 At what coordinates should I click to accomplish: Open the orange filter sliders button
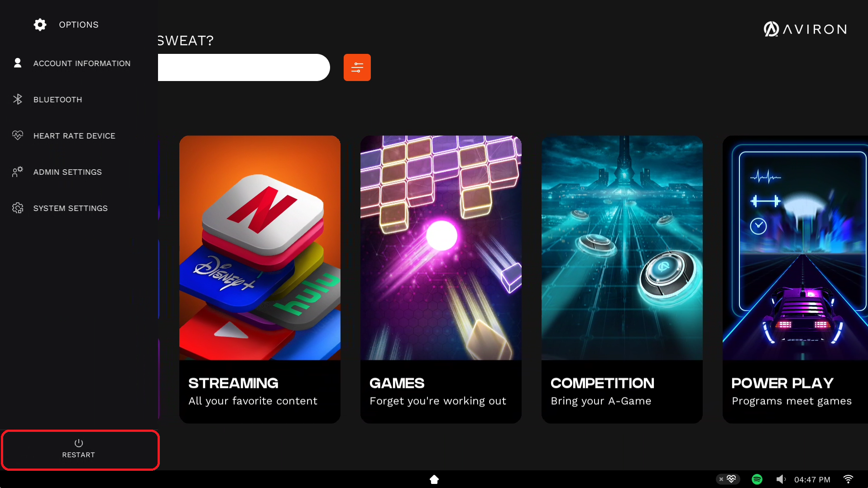[357, 67]
